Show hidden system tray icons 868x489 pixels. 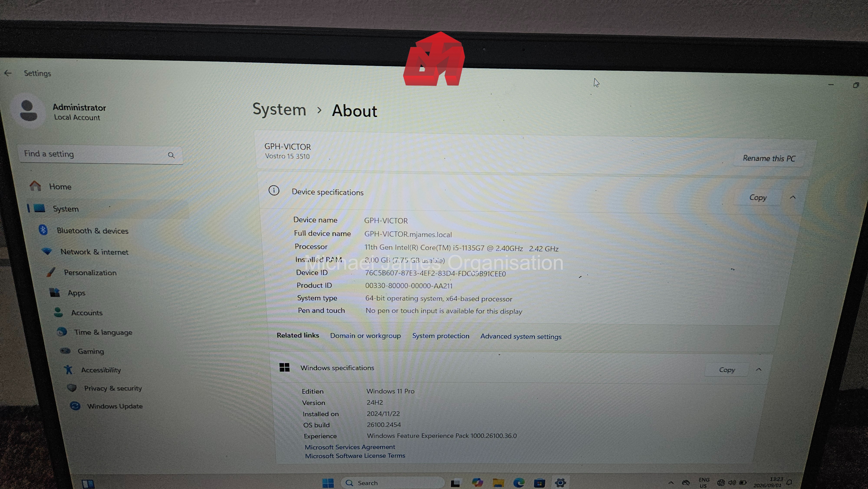pyautogui.click(x=671, y=483)
